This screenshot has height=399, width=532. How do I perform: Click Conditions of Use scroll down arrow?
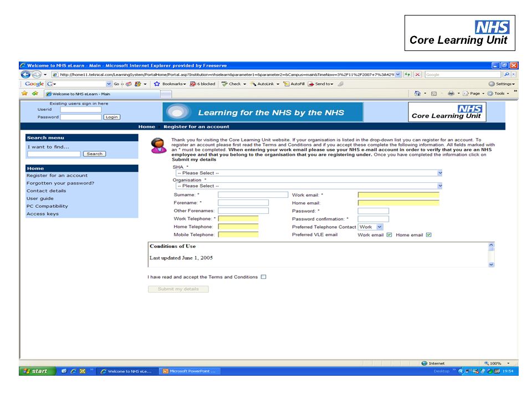coord(492,265)
